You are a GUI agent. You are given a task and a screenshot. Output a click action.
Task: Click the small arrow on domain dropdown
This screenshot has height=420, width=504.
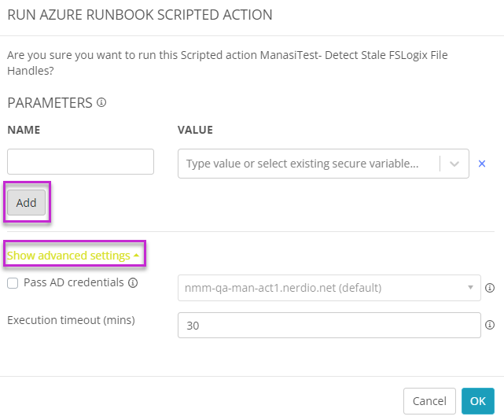point(470,288)
